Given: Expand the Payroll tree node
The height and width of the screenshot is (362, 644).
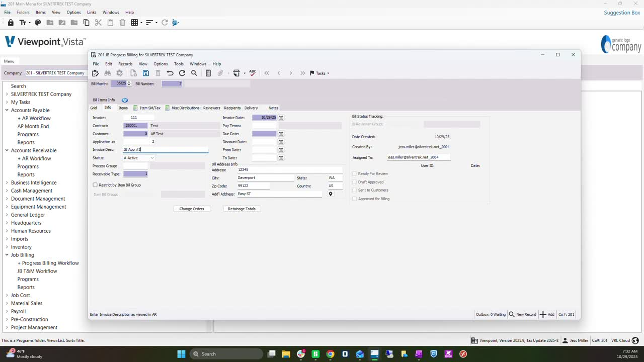Looking at the screenshot, I should point(7,311).
